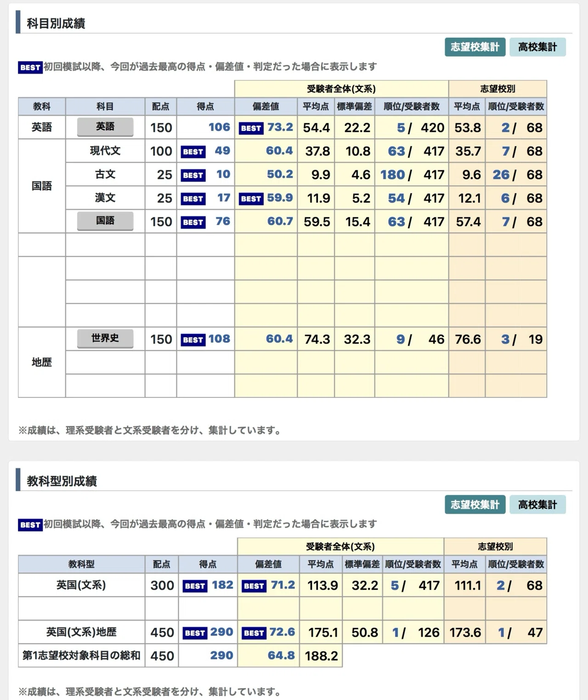Click the 世界史 target-school average 76.6
588x700 pixels.
coord(468,339)
